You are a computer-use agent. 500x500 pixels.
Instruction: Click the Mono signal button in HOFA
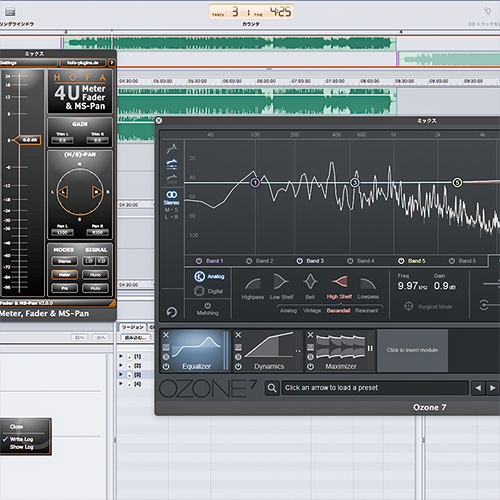tap(95, 275)
